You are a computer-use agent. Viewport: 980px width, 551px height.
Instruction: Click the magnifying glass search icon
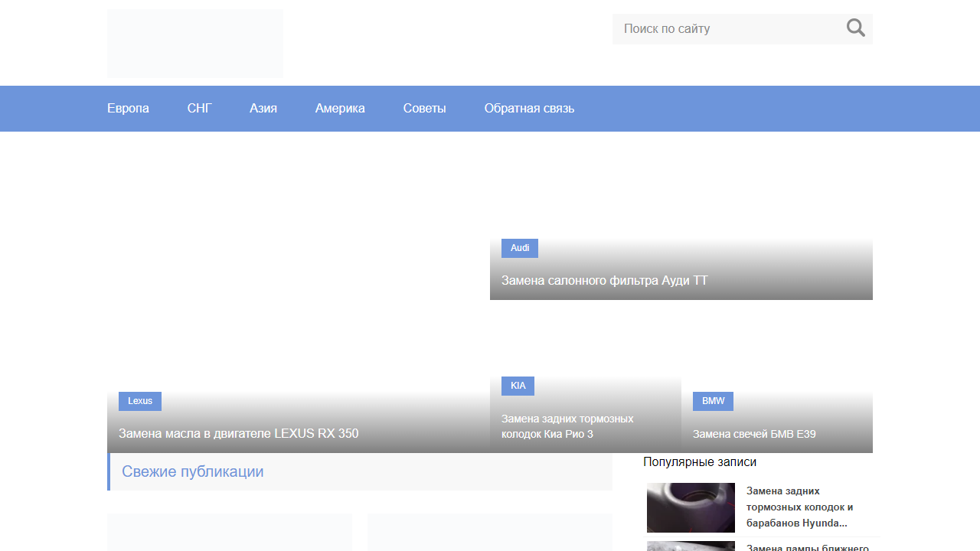[x=855, y=28]
